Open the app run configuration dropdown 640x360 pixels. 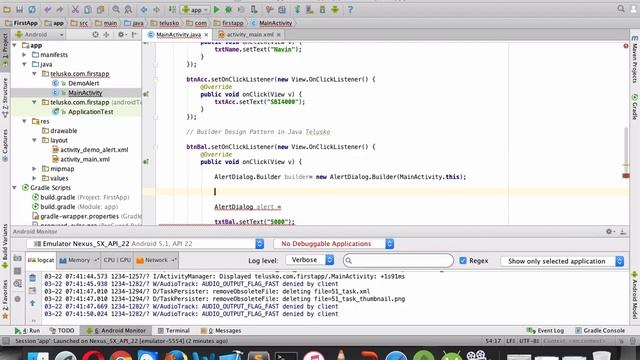tap(195, 9)
